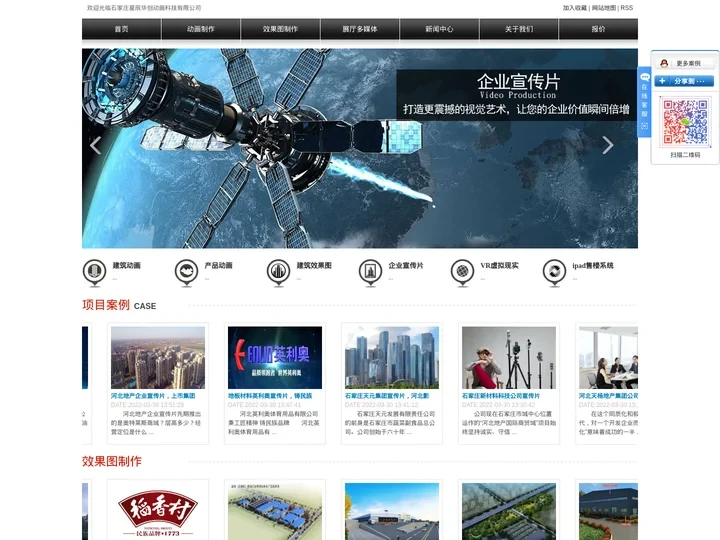Open the 新闻中心 navigation menu
720x540 pixels.
[x=439, y=29]
